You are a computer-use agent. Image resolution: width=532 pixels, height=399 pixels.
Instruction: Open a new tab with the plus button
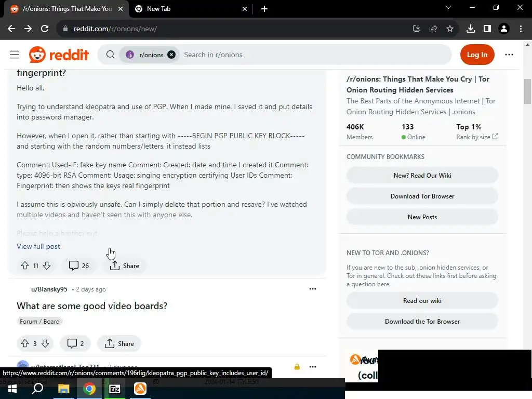point(264,9)
